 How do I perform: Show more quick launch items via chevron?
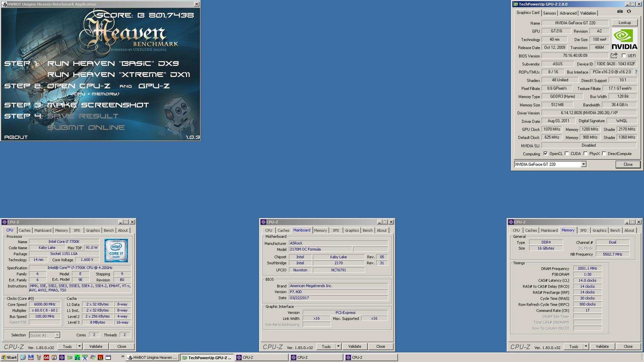coord(123,356)
